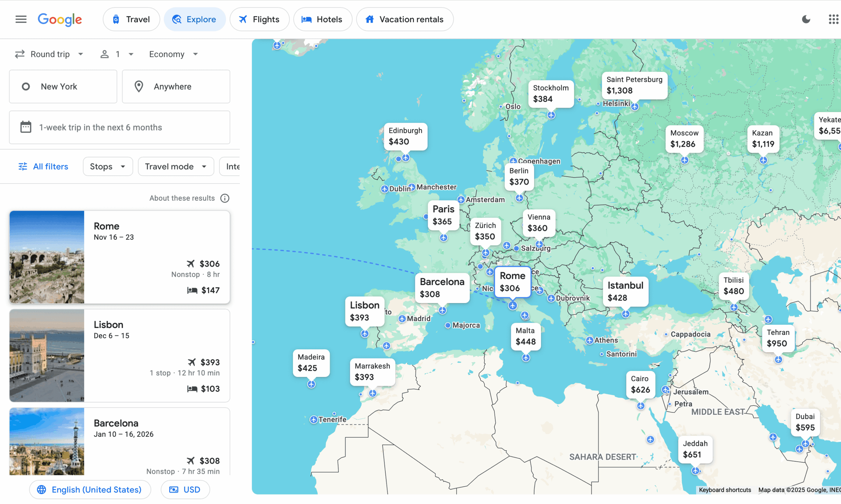Image resolution: width=841 pixels, height=504 pixels.
Task: Click Amsterdam airport pin icon
Action: (461, 200)
